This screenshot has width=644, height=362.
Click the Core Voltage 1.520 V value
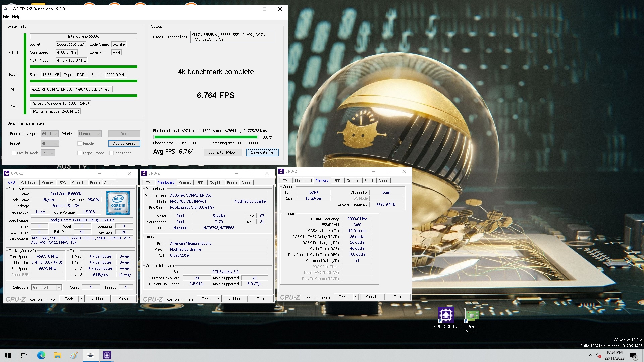tap(89, 212)
